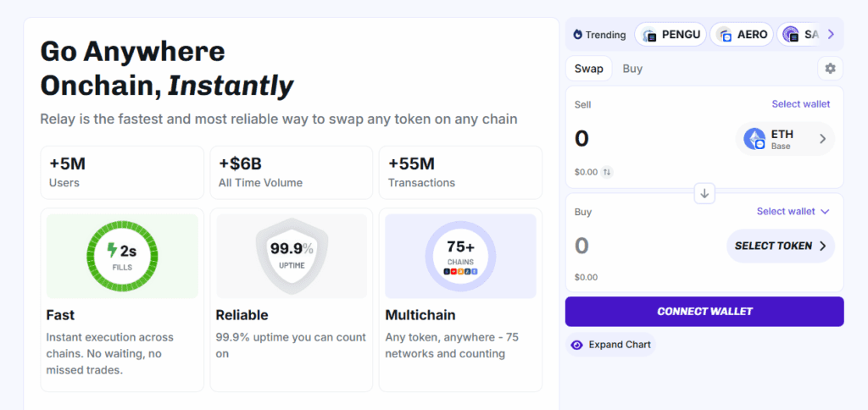868x410 pixels.
Task: Click the swap direction down-arrow icon
Action: 704,193
